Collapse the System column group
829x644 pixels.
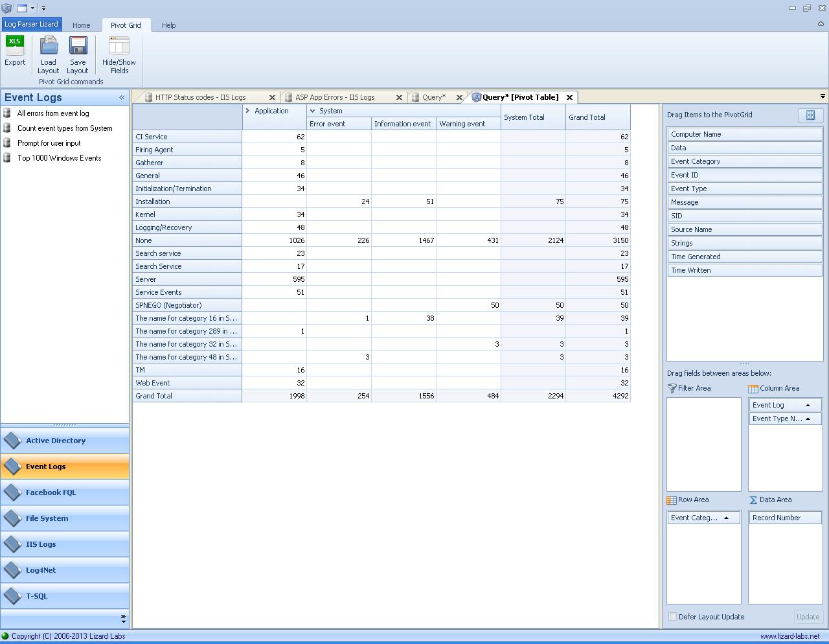(x=312, y=111)
